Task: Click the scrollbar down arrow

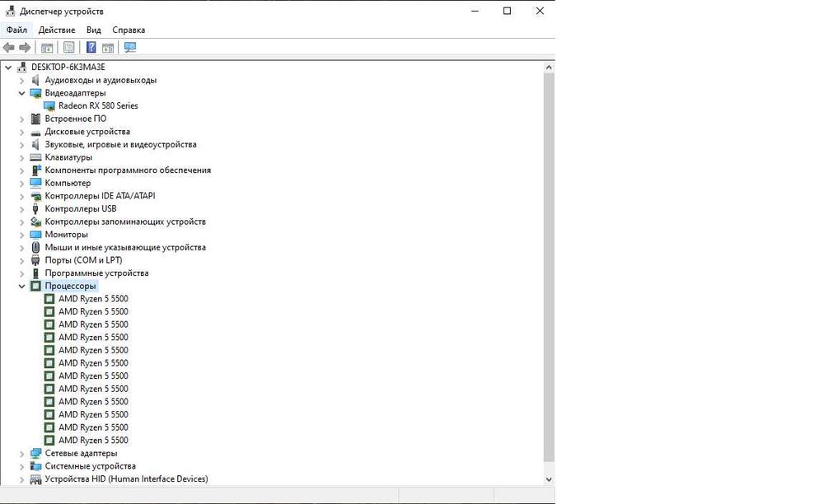Action: 549,479
